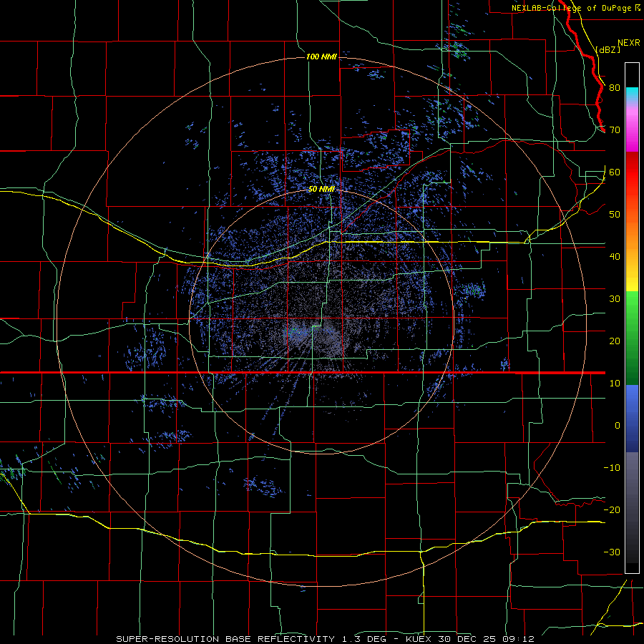Click the -10 dBZ scale value

click(612, 468)
